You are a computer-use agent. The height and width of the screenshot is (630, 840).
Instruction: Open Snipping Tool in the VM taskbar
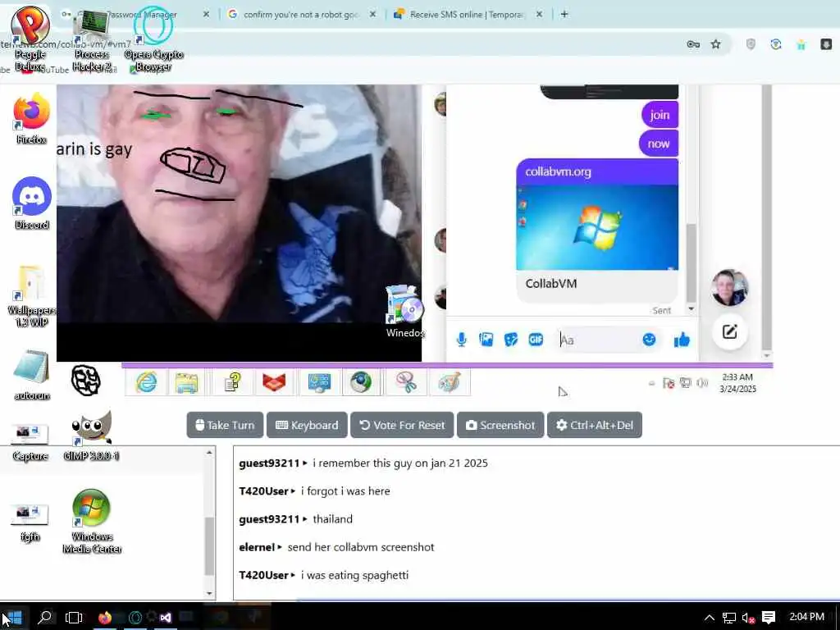407,382
